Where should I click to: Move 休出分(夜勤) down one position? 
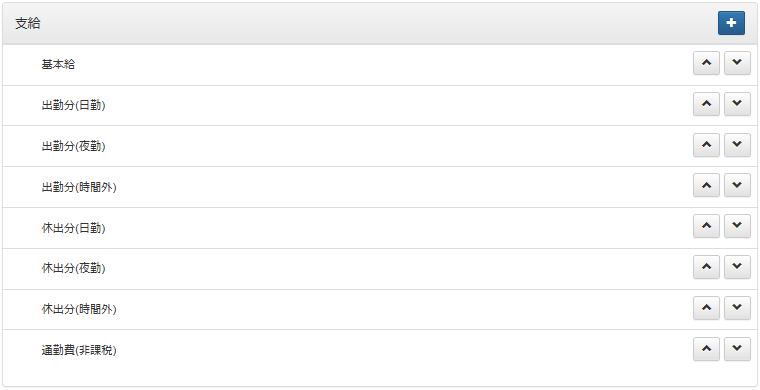(x=737, y=267)
